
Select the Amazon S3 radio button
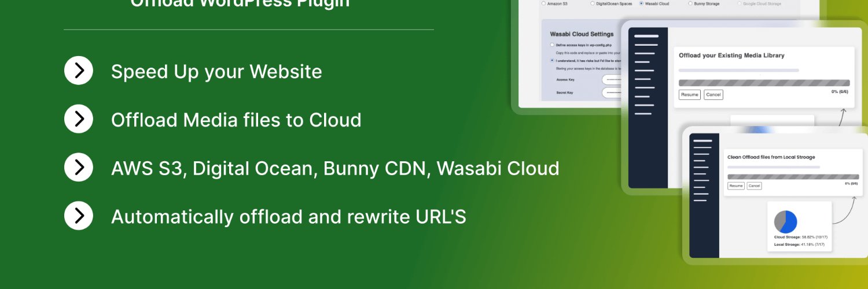543,3
